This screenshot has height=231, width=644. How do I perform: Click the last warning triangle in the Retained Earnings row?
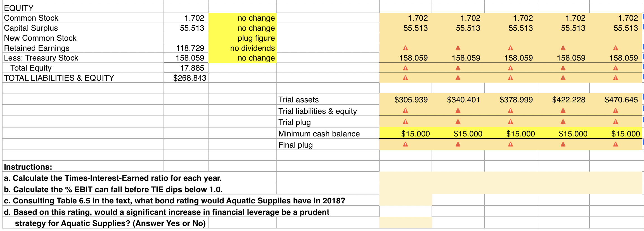coord(615,48)
